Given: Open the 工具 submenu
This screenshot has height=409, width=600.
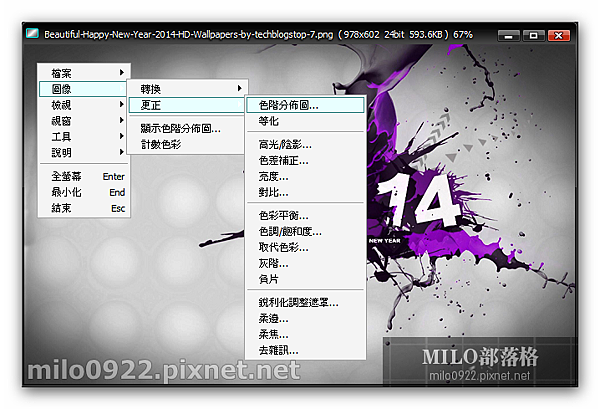Looking at the screenshot, I should click(x=84, y=136).
